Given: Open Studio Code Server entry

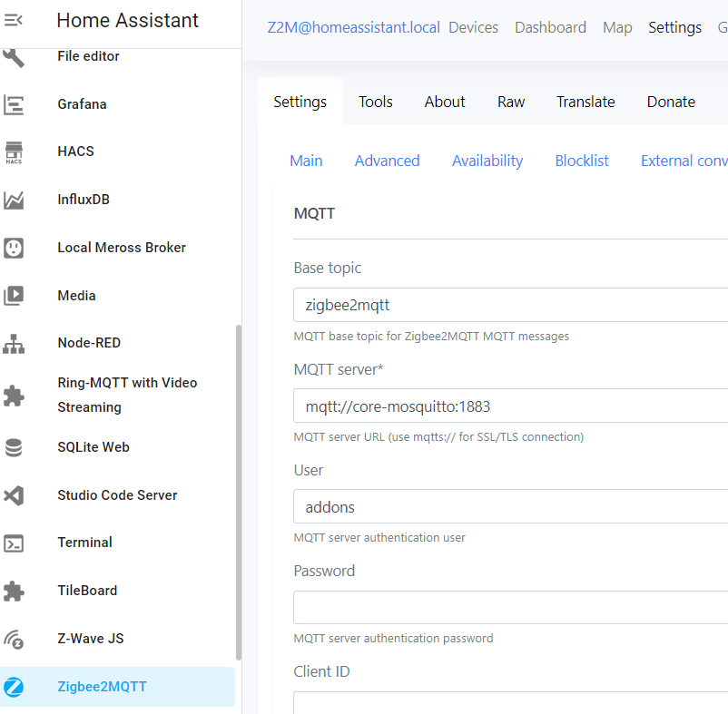Looking at the screenshot, I should [117, 495].
